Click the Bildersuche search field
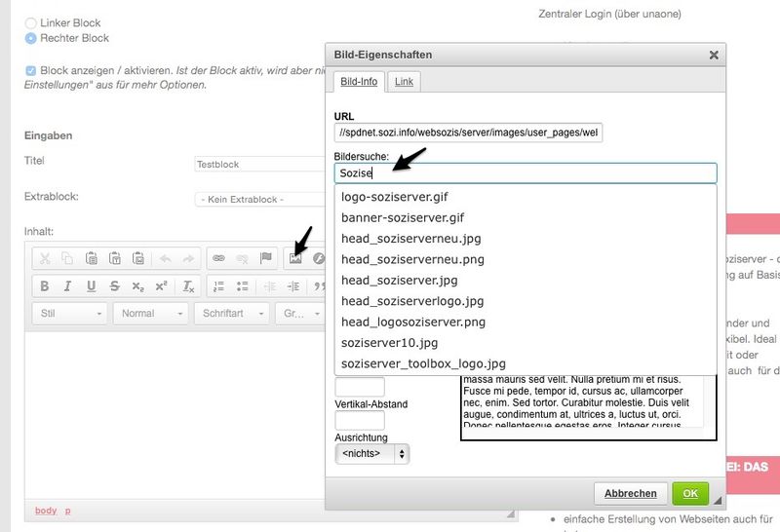780x532 pixels. pos(526,172)
